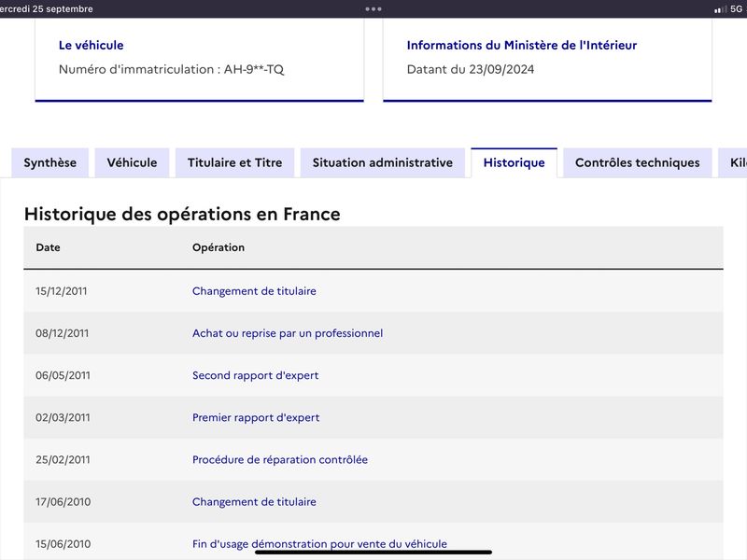Open the Synthèse tab
The width and height of the screenshot is (747, 560).
[x=50, y=162]
